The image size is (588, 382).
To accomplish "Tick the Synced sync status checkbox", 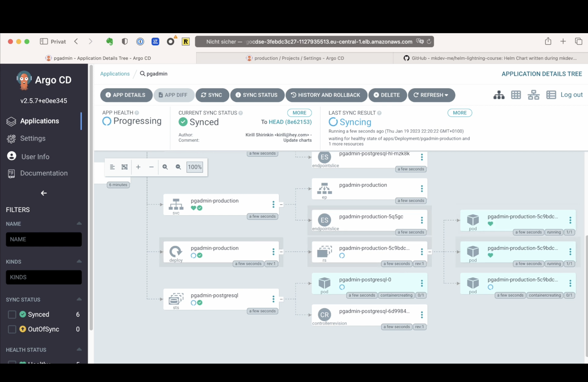I will coord(12,314).
